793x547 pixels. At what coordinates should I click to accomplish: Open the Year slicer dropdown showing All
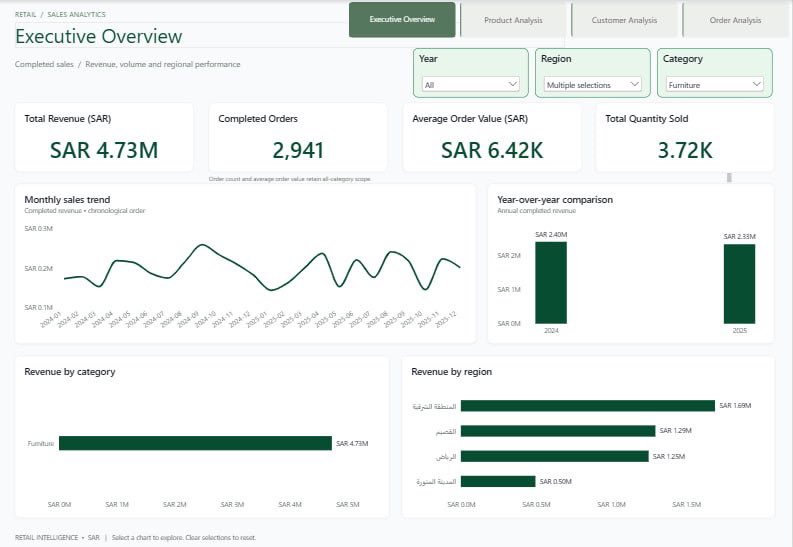coord(470,84)
